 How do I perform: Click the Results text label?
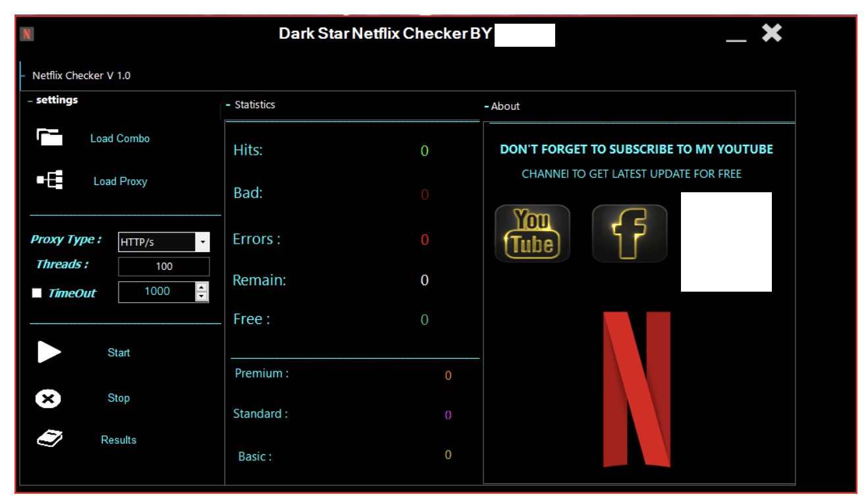119,439
